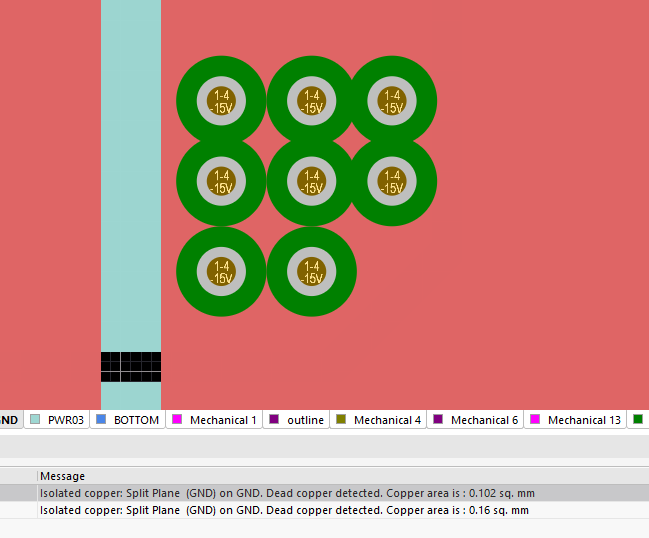Click the blue BOTTOM layer color swatch
The image size is (649, 538).
(x=101, y=419)
